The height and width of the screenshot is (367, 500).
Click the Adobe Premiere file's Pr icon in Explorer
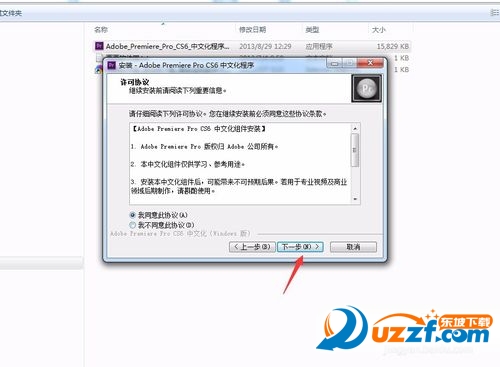click(x=99, y=46)
